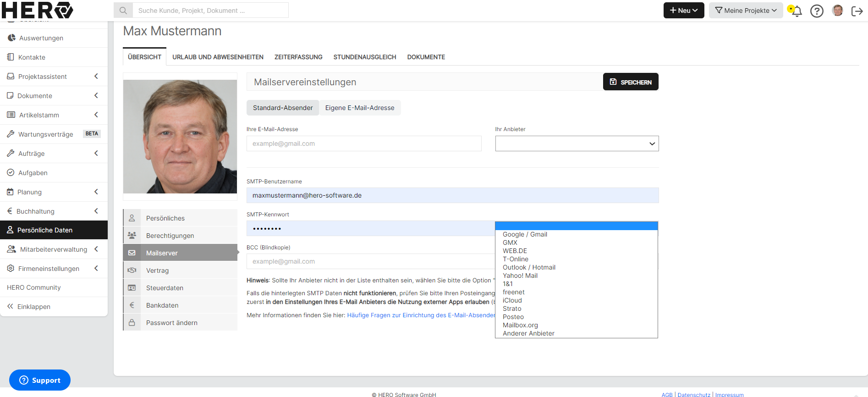This screenshot has width=868, height=397.
Task: Click the Firmeneinstellungen gear icon
Action: (11, 268)
